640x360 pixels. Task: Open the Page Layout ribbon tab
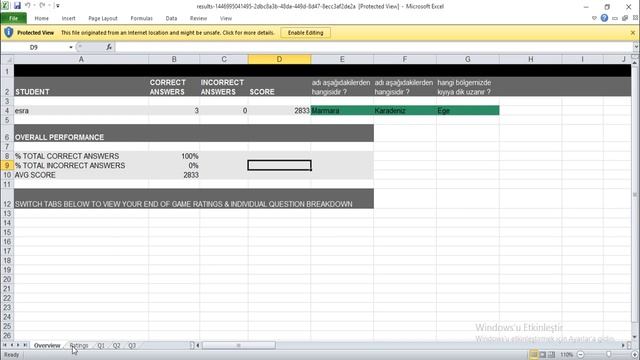[103, 18]
